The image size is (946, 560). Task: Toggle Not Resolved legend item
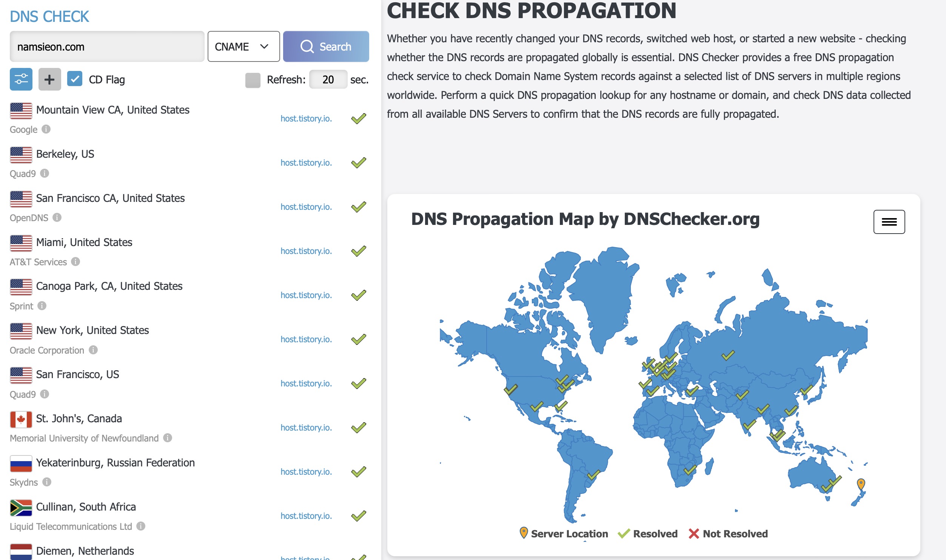tap(728, 534)
